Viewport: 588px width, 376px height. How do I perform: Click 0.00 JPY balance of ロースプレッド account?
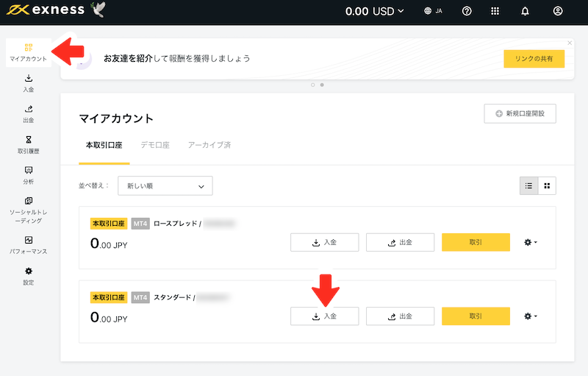click(x=109, y=244)
